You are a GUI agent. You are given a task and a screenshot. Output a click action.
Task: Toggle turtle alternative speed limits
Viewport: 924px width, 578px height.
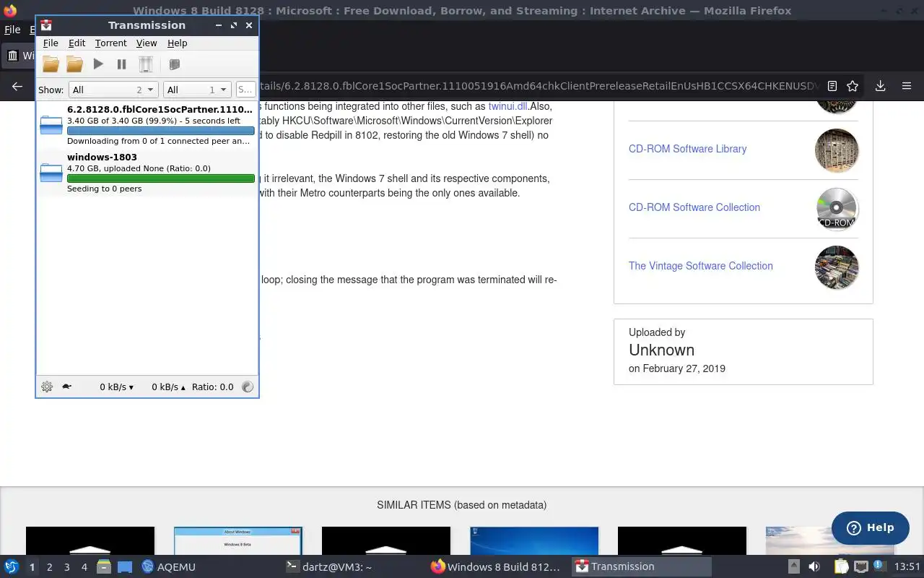click(x=66, y=387)
